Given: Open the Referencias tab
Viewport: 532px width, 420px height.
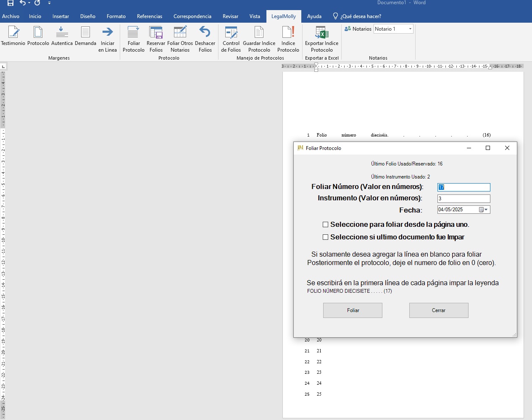Looking at the screenshot, I should pyautogui.click(x=150, y=16).
